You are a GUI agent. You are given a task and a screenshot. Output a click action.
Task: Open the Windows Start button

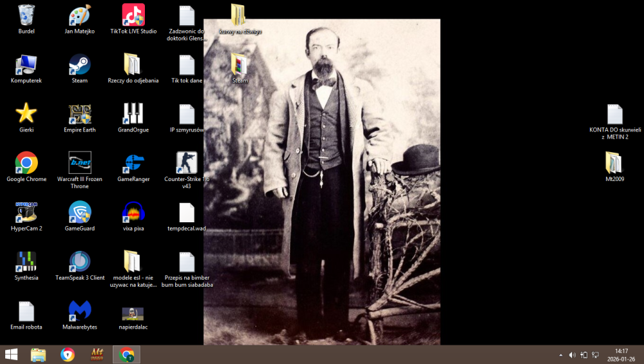[x=11, y=354]
